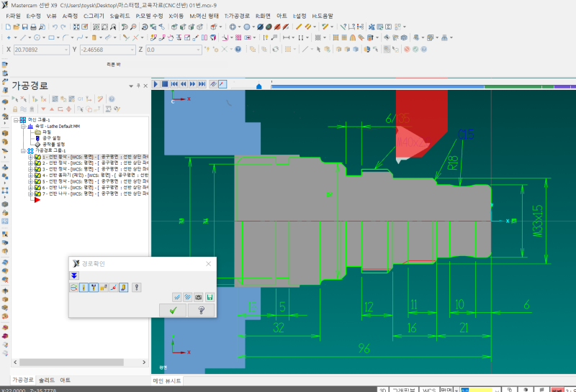
Task: Expand the double-arrow chevron in 경로확인 dialog
Action: click(x=74, y=275)
